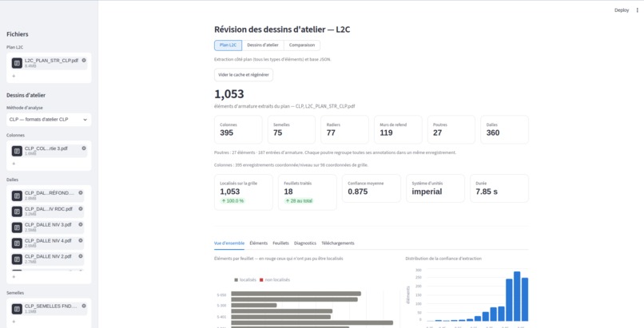This screenshot has width=644, height=328.
Task: Toggle the non localisés legend entry
Action: (x=275, y=279)
